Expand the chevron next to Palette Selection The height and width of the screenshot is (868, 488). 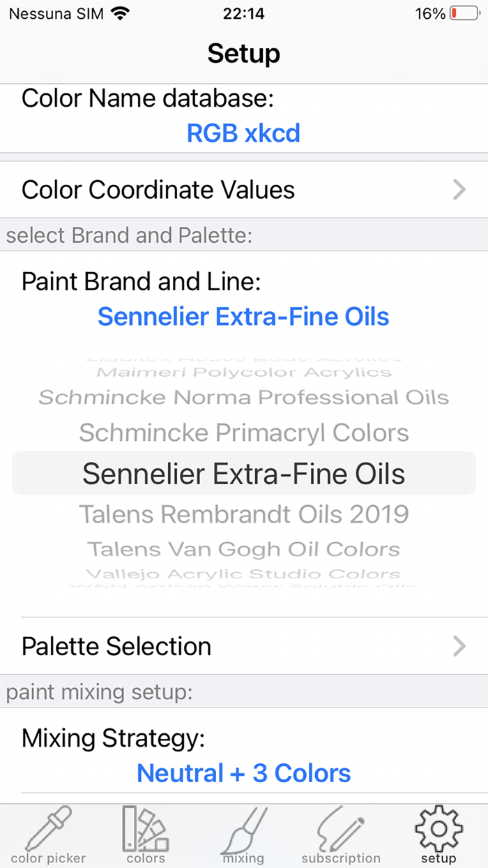click(459, 646)
